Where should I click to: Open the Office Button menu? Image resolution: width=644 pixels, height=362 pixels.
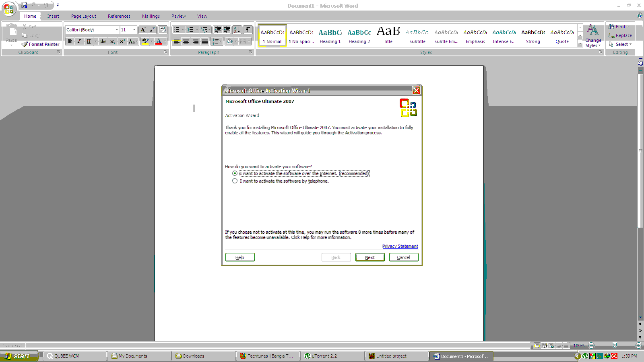click(9, 8)
